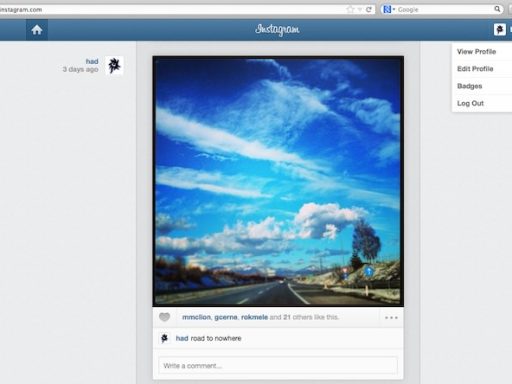Click the had username link above timestamp
Viewport: 512px width, 384px height.
(x=92, y=61)
